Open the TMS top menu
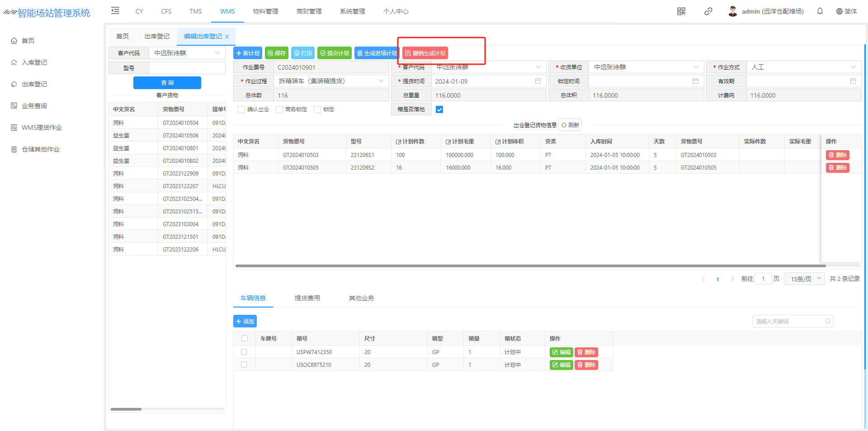Image resolution: width=868 pixels, height=431 pixels. click(195, 11)
